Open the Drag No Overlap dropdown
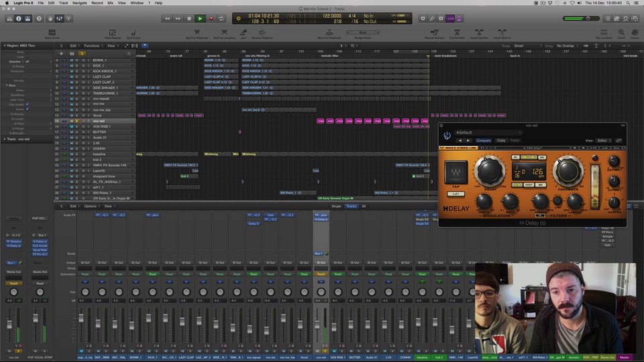Viewport: 644px width, 362px height. point(567,46)
